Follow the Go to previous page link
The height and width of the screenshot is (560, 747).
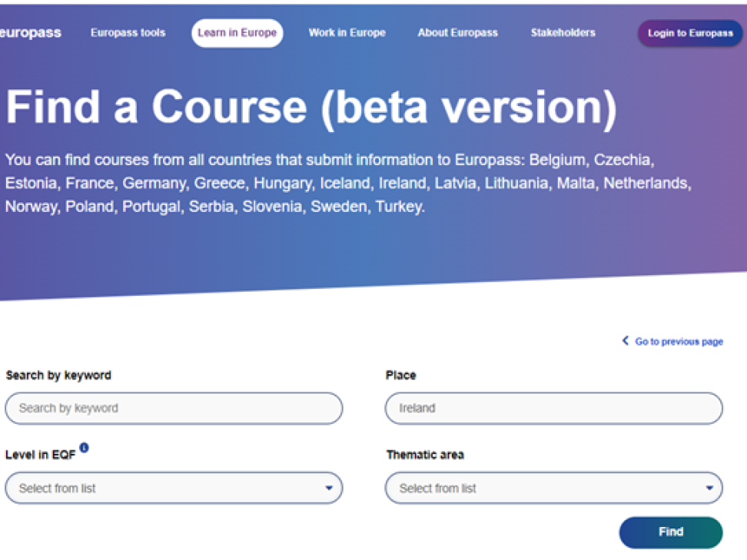[679, 341]
